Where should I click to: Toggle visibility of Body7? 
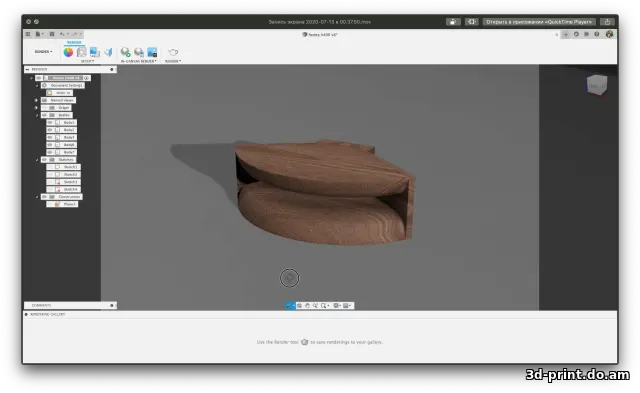click(x=50, y=152)
